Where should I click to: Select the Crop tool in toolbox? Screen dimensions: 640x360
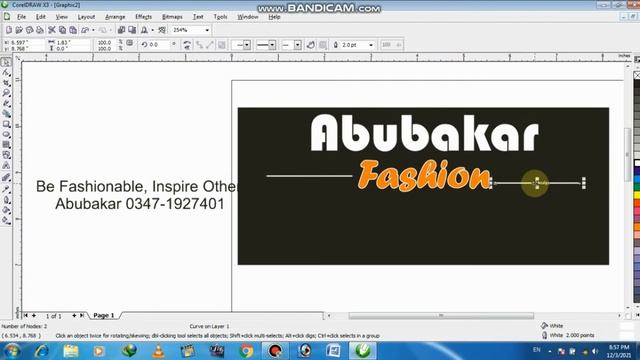pos(6,83)
